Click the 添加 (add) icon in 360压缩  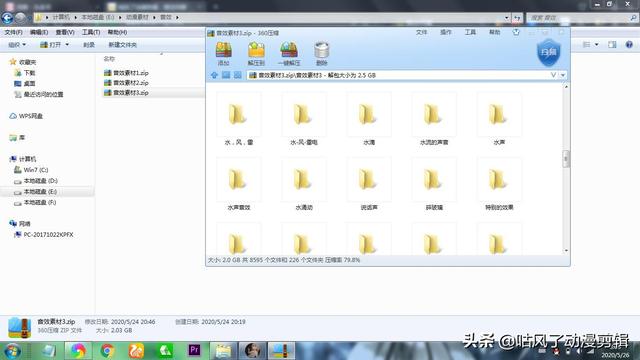coord(223,53)
